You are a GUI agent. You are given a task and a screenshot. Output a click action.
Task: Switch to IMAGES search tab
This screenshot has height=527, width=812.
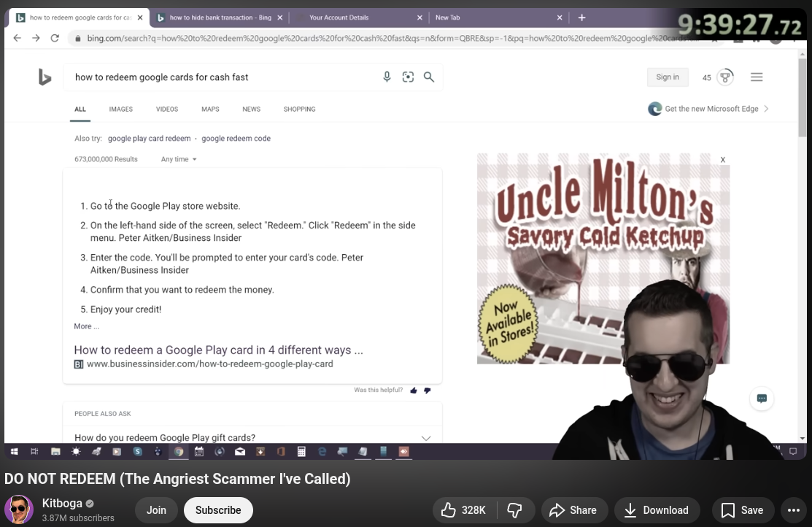click(x=120, y=109)
